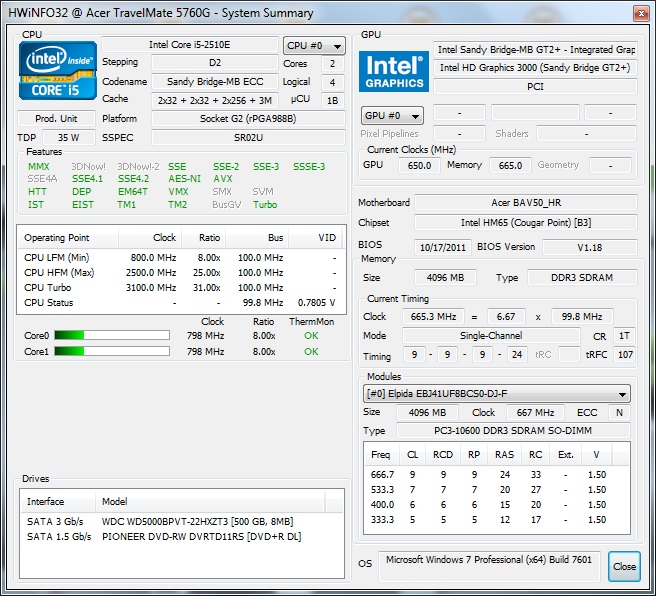Click the SR02U SSPEC field
The width and height of the screenshot is (656, 596).
pyautogui.click(x=248, y=138)
